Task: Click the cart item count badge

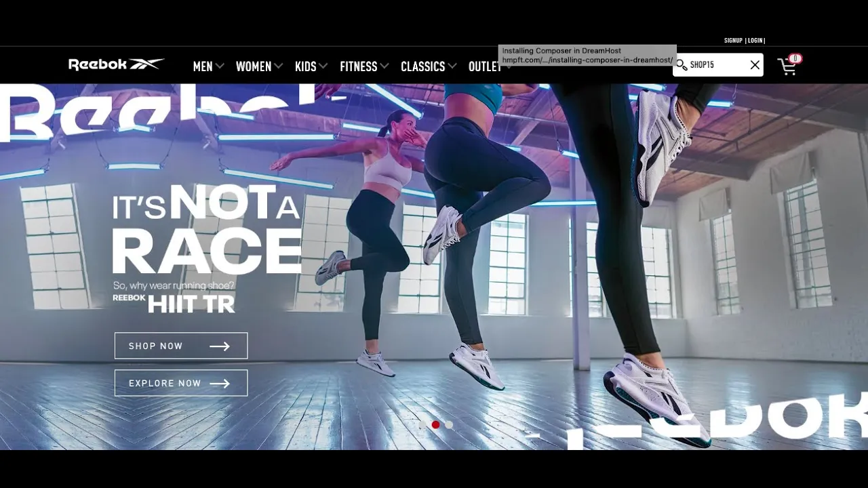Action: click(x=795, y=58)
